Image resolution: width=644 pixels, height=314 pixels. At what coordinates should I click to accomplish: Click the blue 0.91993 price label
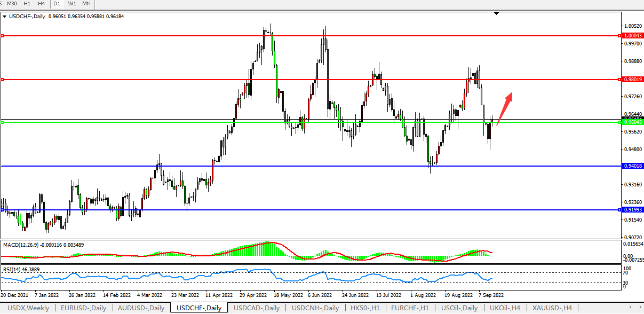pyautogui.click(x=633, y=210)
